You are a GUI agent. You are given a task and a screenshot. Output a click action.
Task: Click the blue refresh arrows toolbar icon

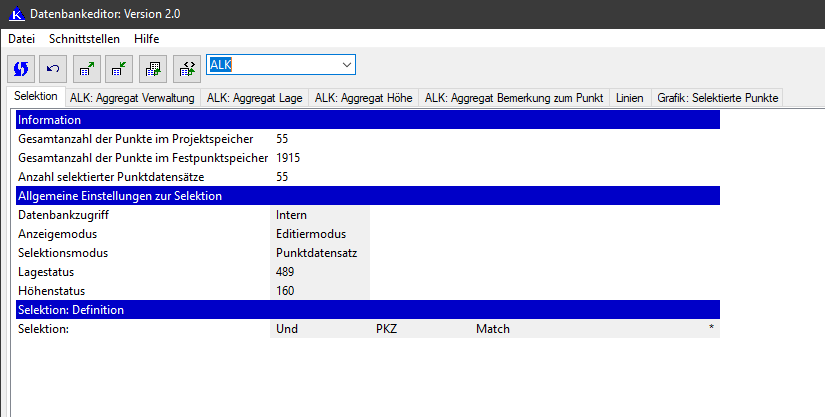(21, 67)
